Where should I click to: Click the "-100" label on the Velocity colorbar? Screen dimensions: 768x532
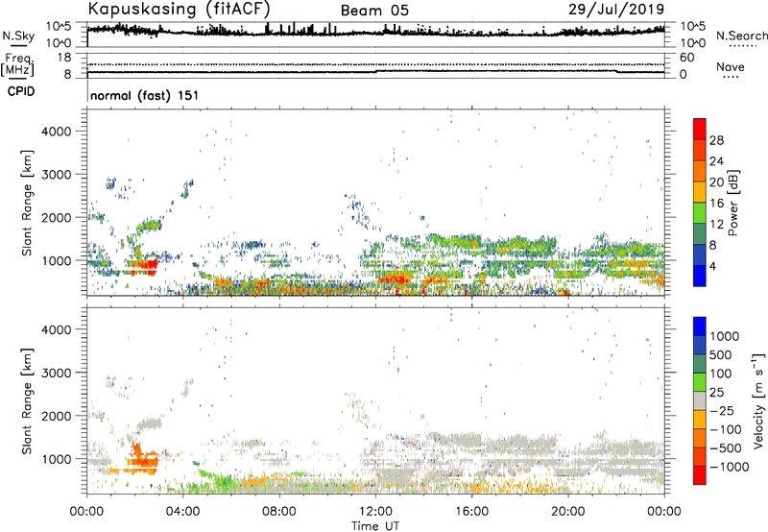726,429
